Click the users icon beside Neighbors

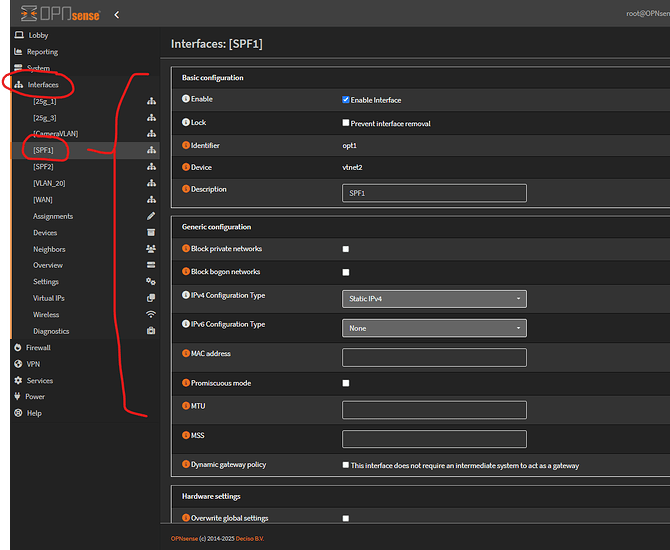pos(151,249)
